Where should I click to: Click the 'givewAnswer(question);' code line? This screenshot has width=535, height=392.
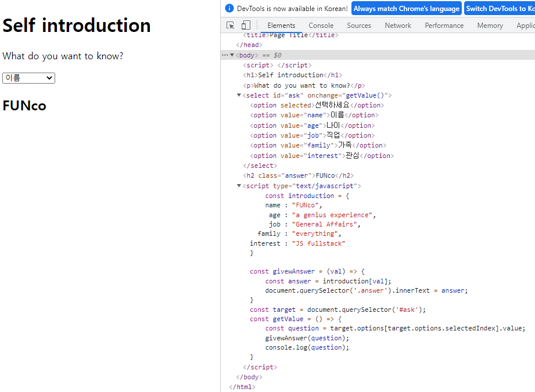[x=307, y=338]
